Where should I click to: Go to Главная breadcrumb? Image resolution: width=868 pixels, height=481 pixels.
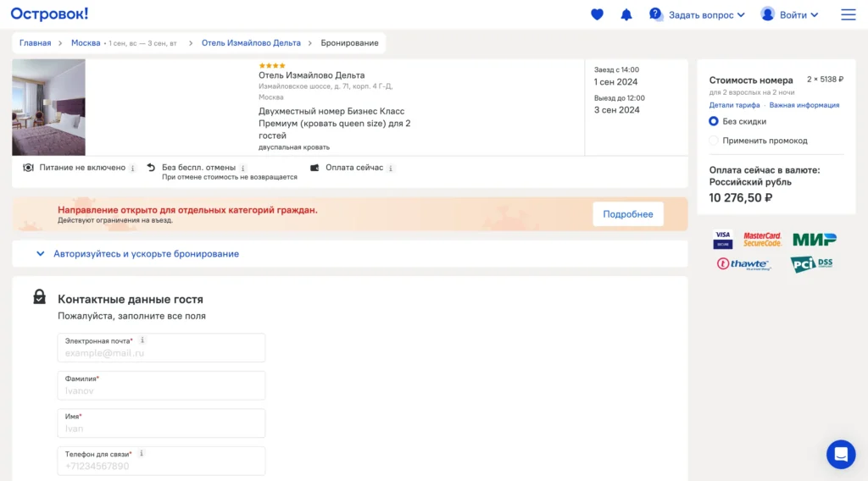tap(35, 42)
